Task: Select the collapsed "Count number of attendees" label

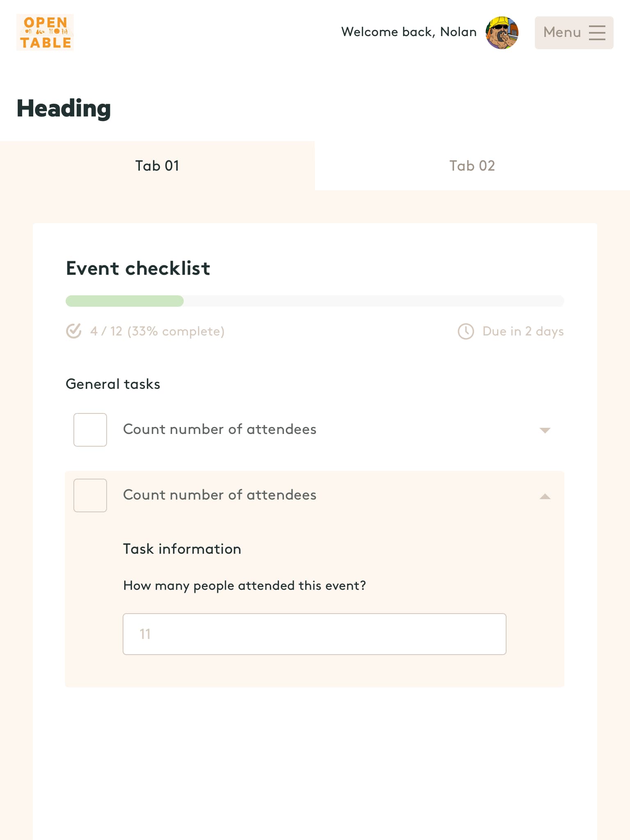Action: click(x=219, y=429)
